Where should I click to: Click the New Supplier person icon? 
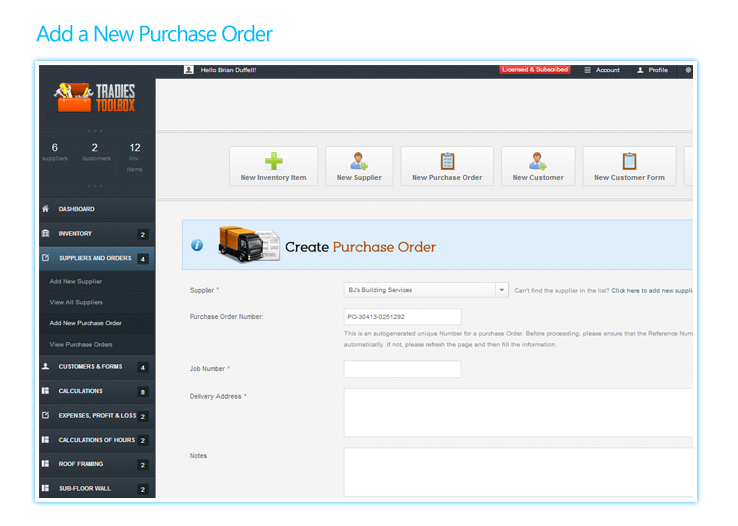coord(358,161)
